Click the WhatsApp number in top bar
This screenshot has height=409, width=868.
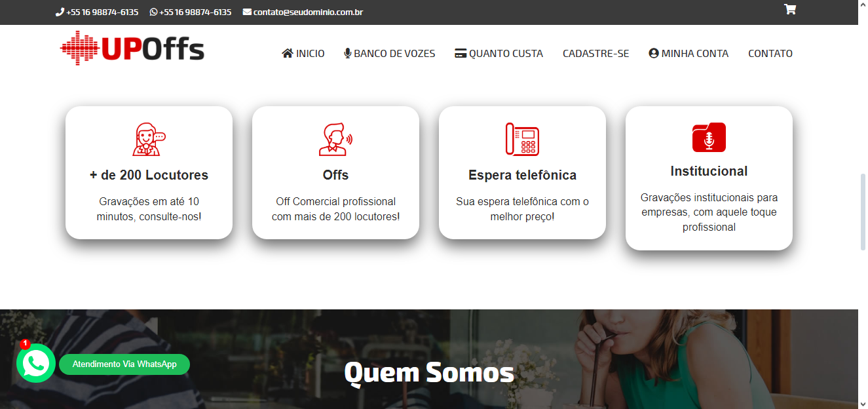pyautogui.click(x=191, y=12)
